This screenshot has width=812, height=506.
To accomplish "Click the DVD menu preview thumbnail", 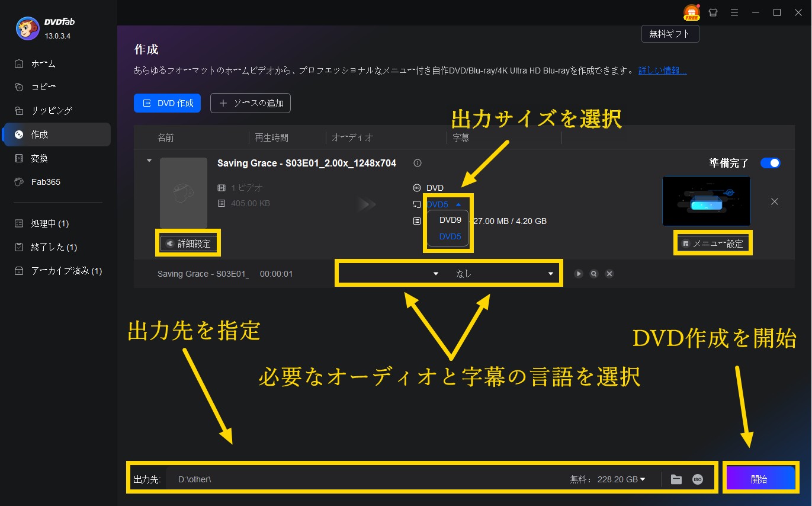I will [x=706, y=201].
